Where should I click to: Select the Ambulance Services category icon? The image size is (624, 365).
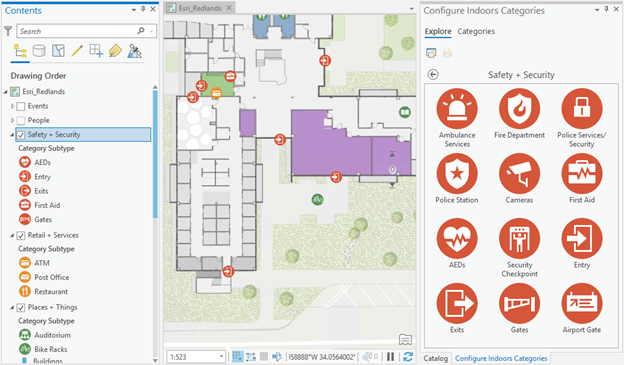(457, 109)
